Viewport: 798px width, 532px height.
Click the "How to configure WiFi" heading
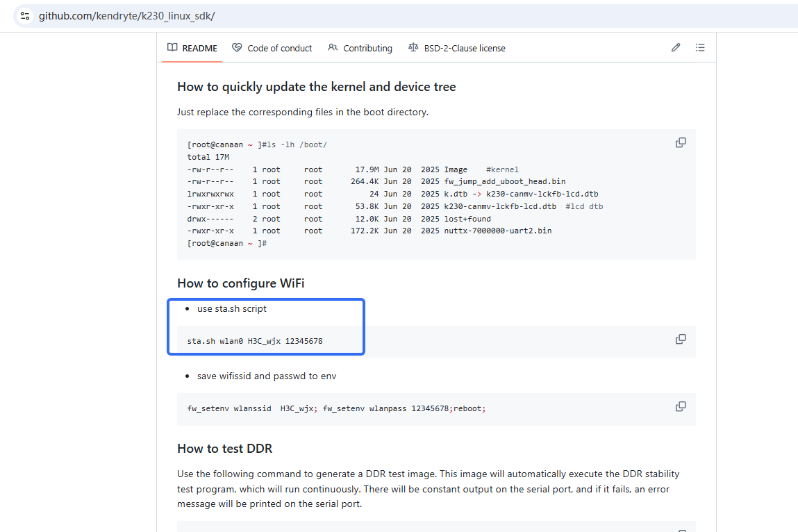tap(240, 283)
